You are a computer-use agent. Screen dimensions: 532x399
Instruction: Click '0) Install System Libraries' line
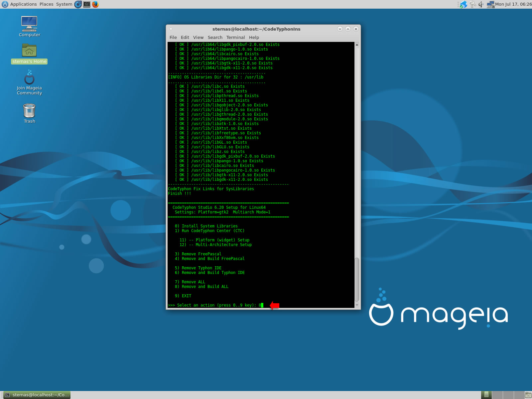click(x=206, y=226)
